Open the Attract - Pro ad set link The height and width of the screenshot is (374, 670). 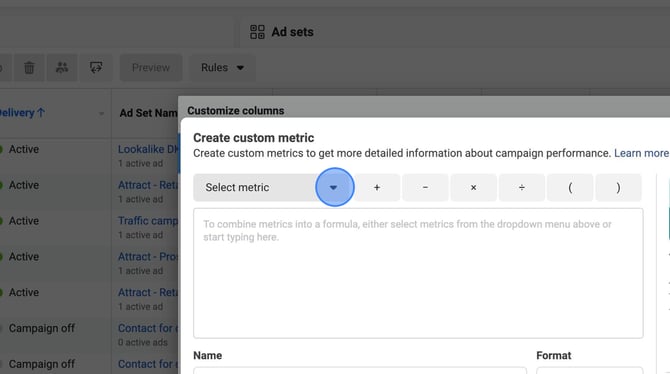tap(148, 256)
